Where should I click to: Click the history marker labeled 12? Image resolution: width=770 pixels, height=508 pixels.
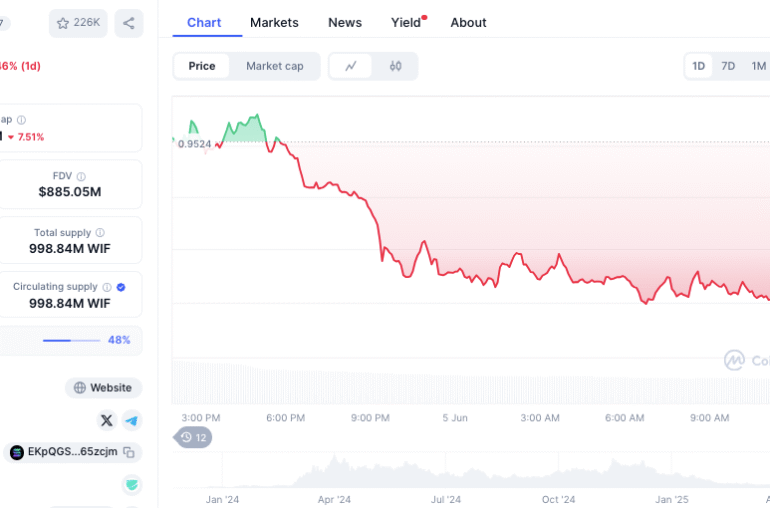tap(193, 437)
